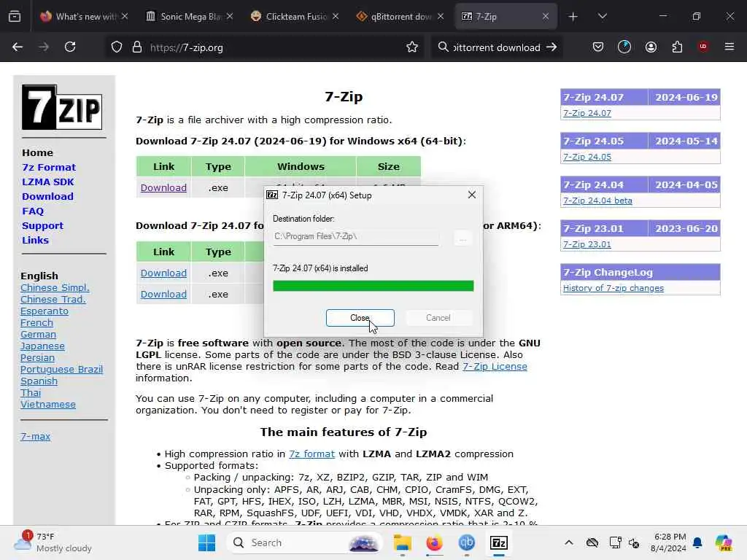Switch to the qBittorrent download tab
The image size is (747, 560).
pos(399,17)
